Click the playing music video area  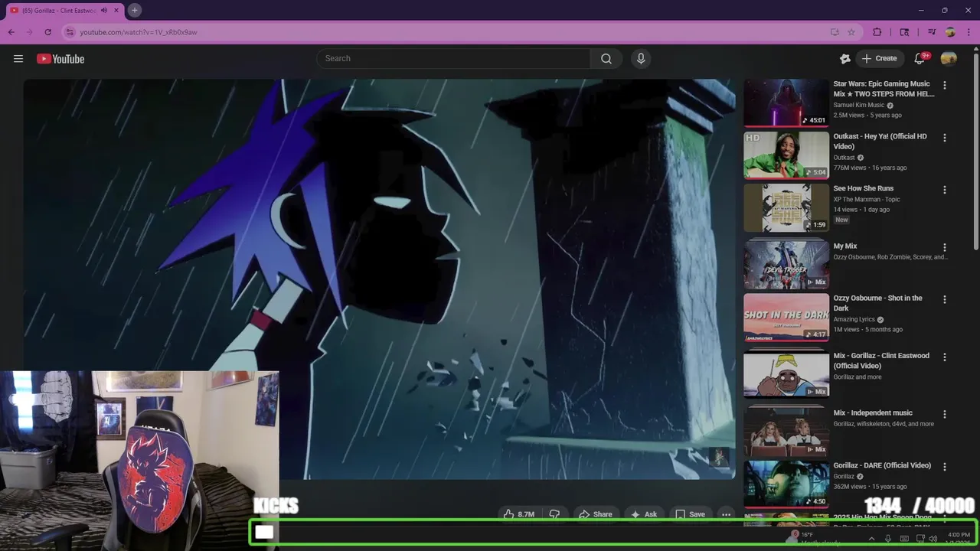(x=379, y=279)
